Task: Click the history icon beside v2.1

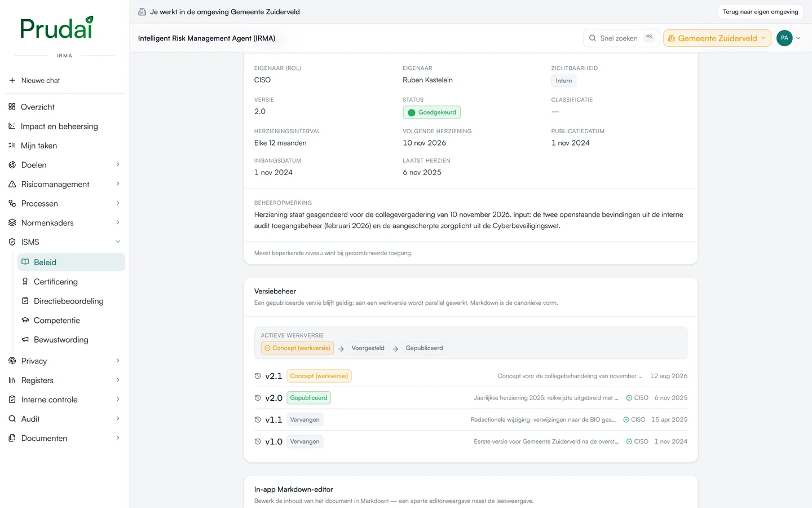Action: (258, 376)
